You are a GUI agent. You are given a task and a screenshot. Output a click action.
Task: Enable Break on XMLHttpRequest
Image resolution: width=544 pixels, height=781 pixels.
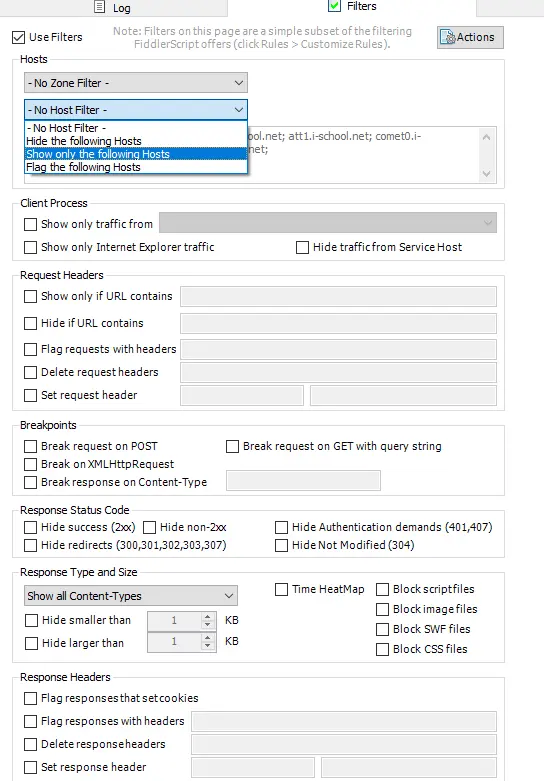(30, 464)
